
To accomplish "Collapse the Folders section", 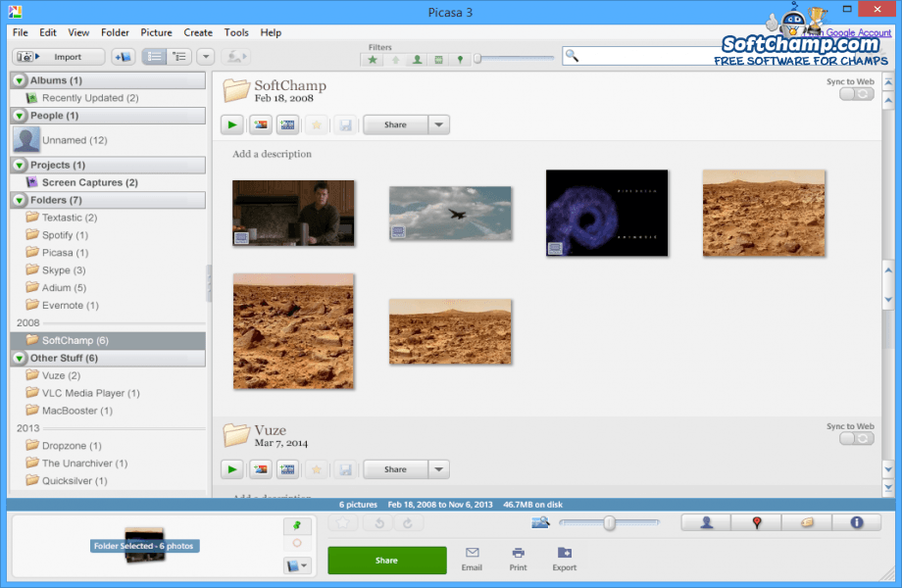I will 20,200.
